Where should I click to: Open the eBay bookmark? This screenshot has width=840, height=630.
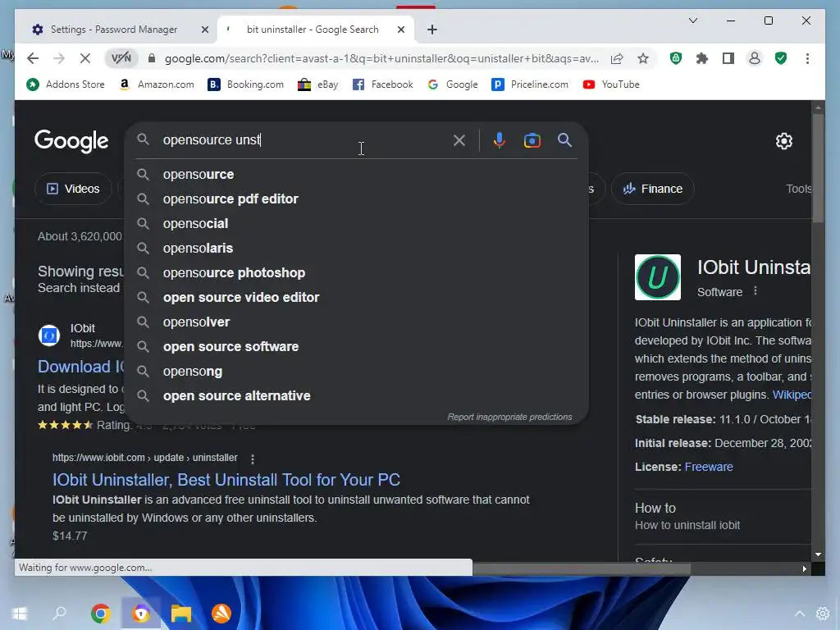318,84
